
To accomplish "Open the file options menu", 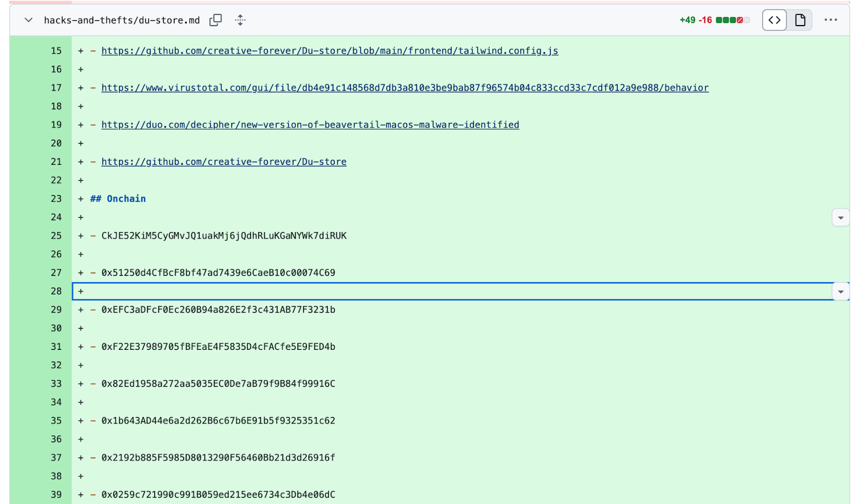I will click(831, 20).
